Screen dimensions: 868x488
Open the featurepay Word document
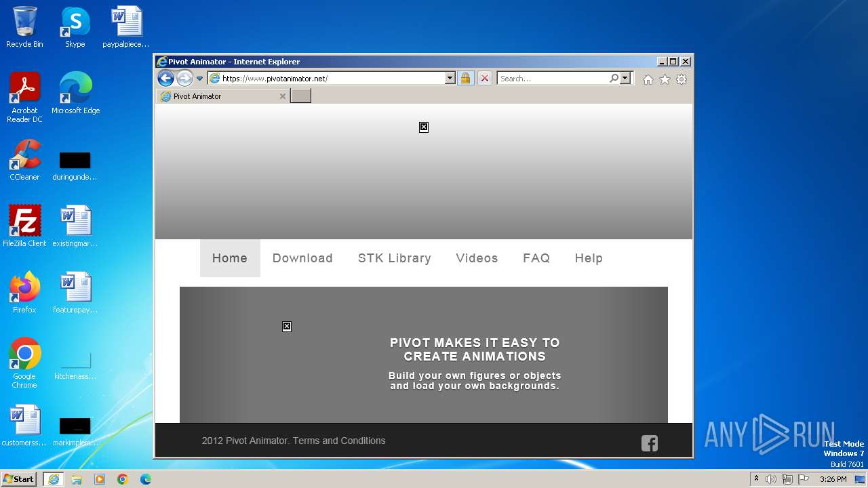(75, 293)
